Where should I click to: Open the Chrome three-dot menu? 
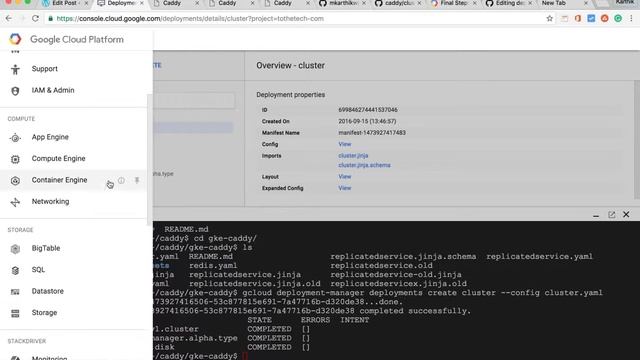coord(631,18)
